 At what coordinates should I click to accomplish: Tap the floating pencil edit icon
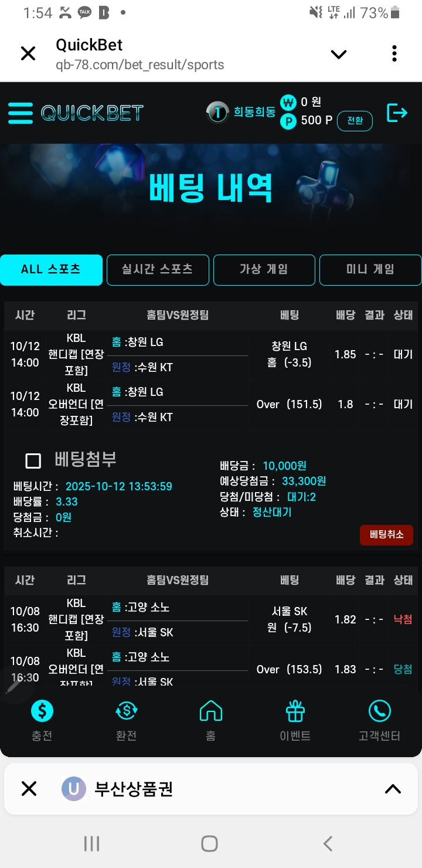14,685
